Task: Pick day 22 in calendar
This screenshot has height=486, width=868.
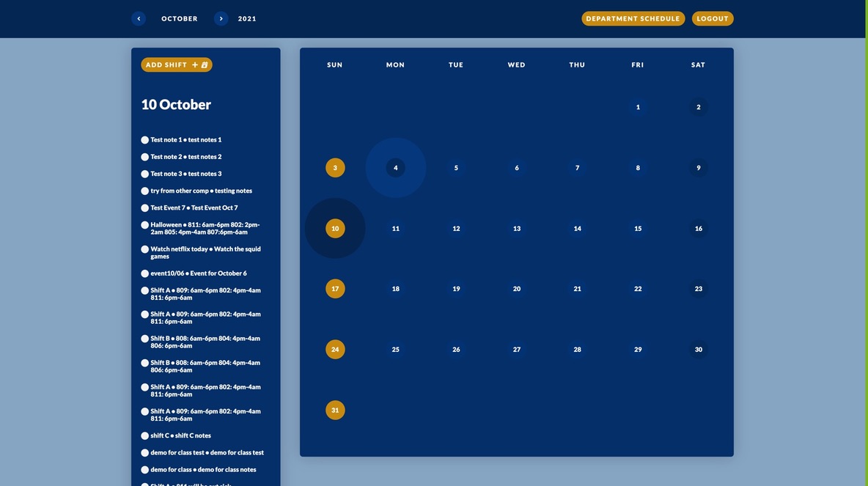Action: coord(638,289)
